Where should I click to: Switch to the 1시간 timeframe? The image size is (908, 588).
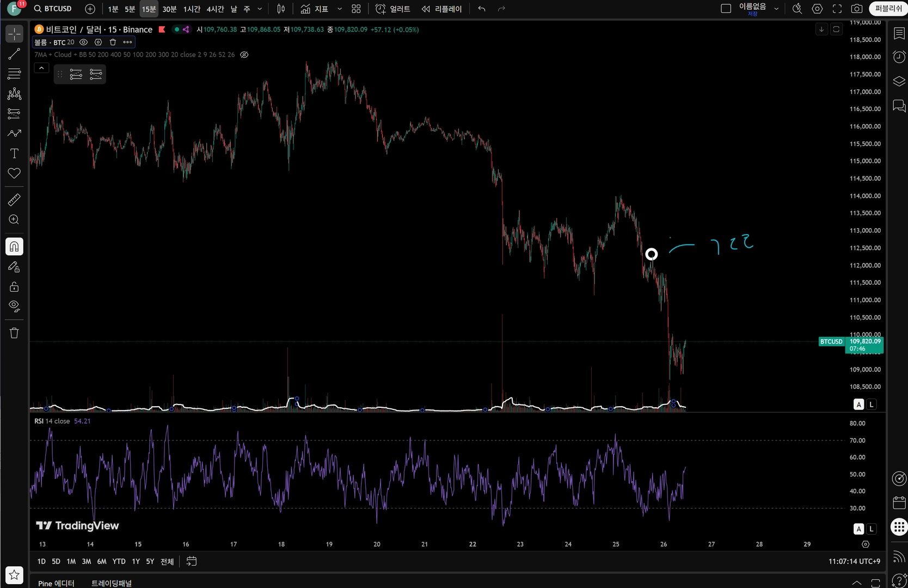point(192,9)
